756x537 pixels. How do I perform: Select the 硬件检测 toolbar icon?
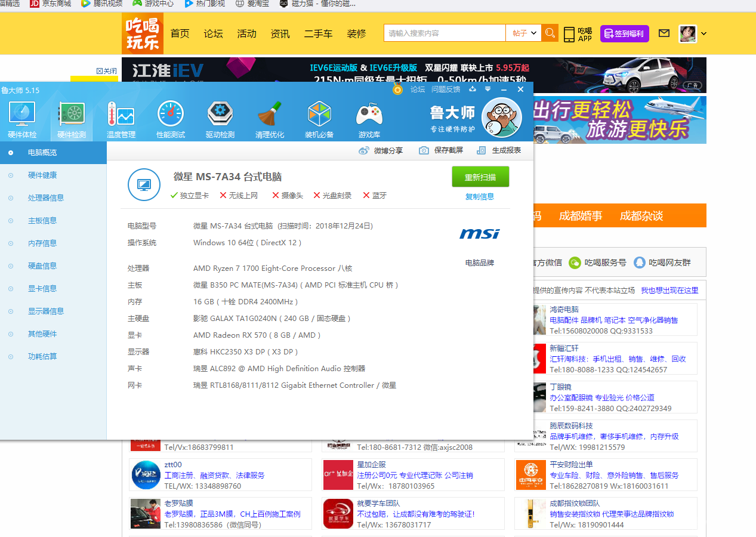coord(72,120)
